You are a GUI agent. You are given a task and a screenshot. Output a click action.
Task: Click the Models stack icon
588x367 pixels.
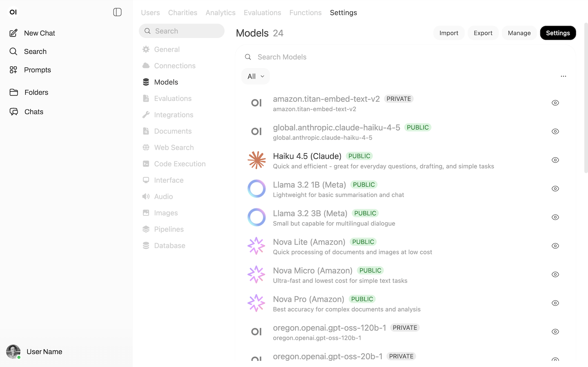coord(146,82)
